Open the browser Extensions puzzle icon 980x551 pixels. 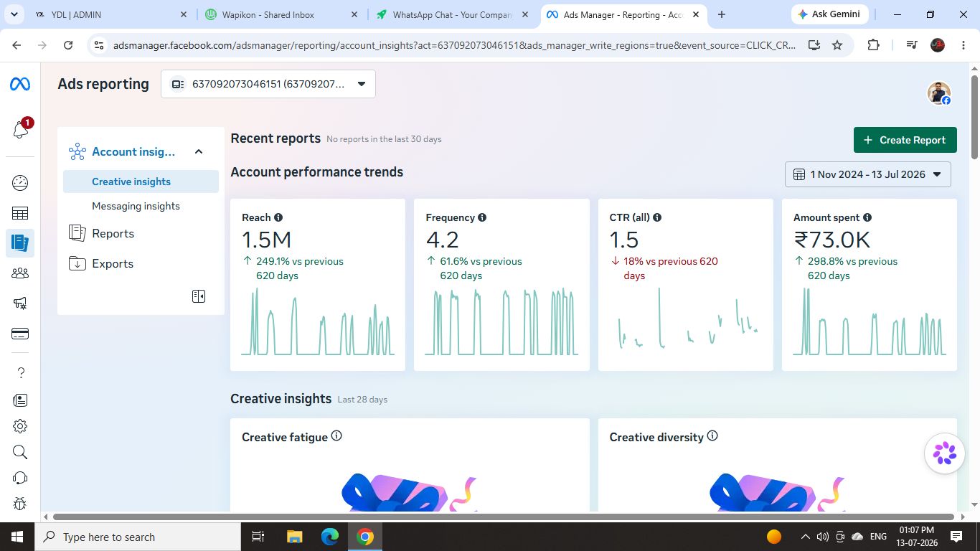point(873,44)
